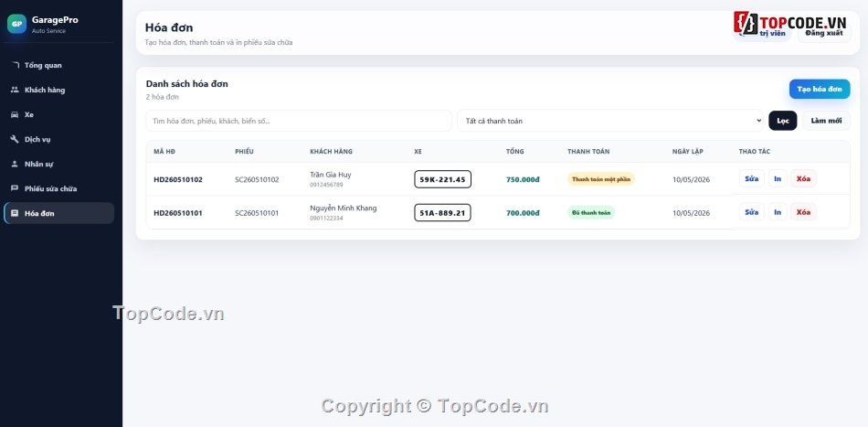Navigate to Dịch vụ page
868x427 pixels.
59,139
